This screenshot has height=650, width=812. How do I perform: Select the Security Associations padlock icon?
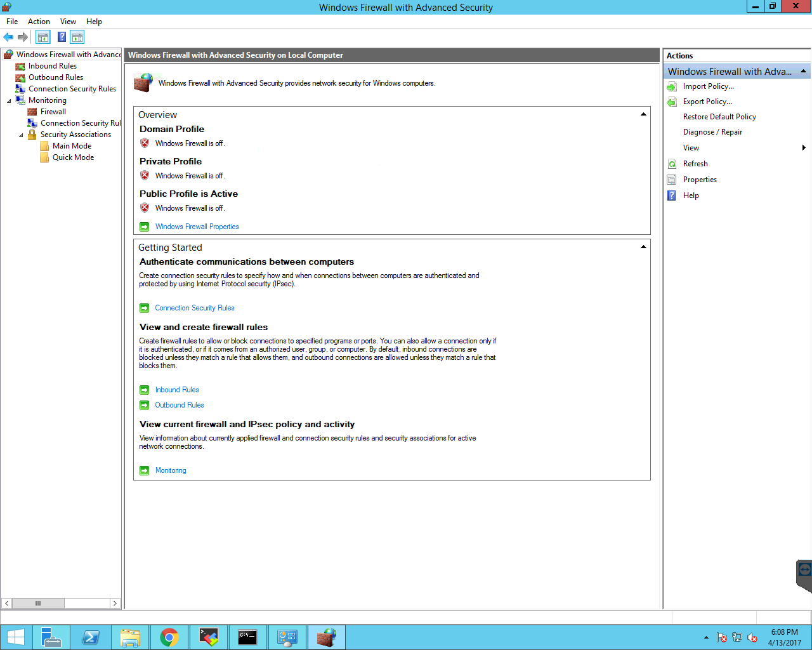32,135
